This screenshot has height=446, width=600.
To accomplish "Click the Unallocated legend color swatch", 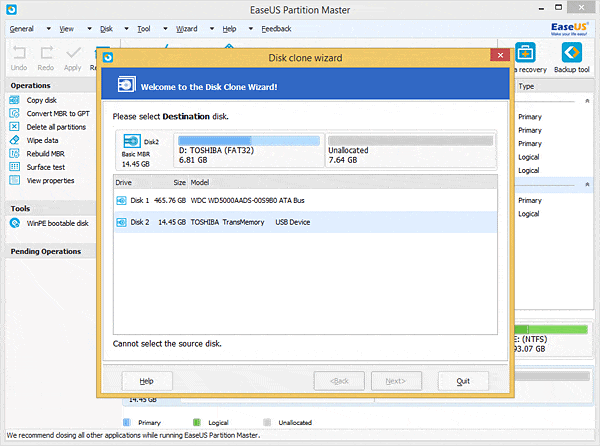I will pos(267,422).
